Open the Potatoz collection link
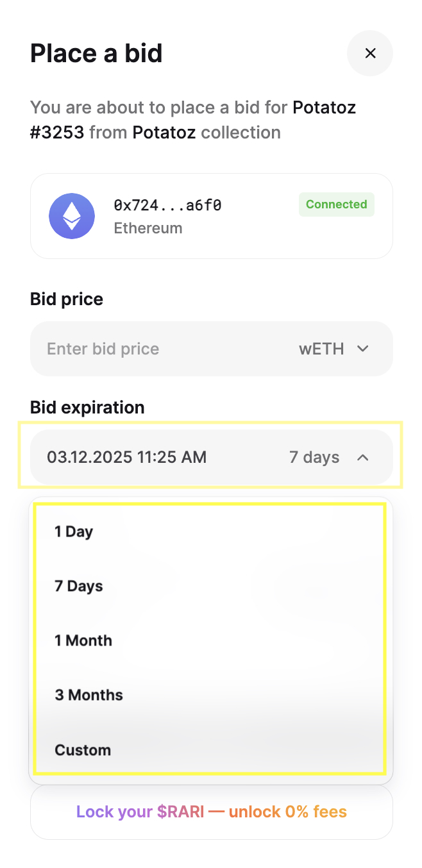This screenshot has height=868, width=422. point(165,133)
